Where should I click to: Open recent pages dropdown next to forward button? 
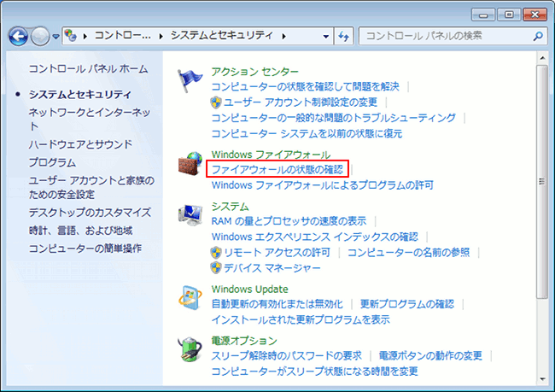[x=55, y=37]
